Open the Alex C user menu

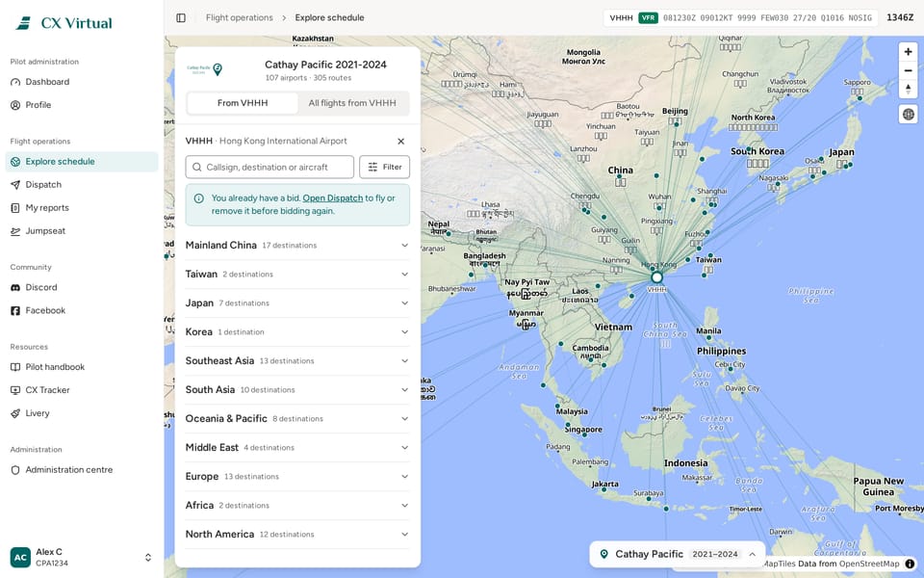[82, 558]
